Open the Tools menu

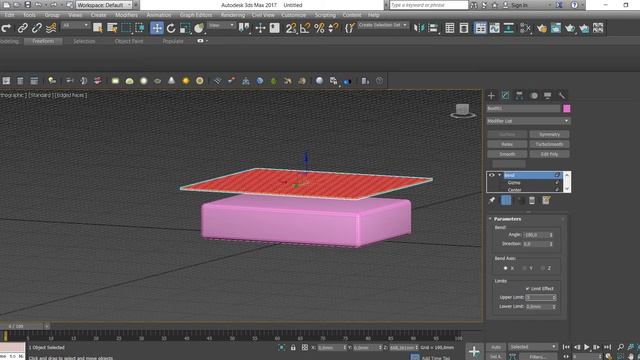(29, 15)
